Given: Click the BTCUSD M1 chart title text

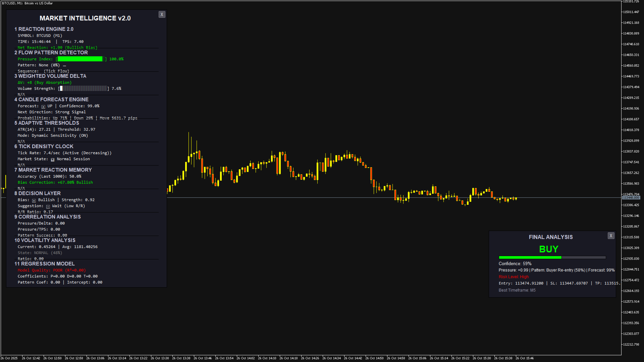Looking at the screenshot, I should pos(28,3).
